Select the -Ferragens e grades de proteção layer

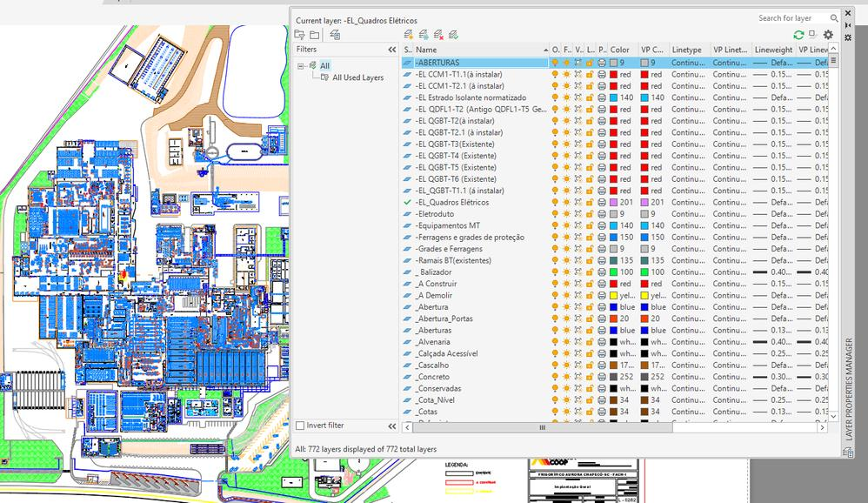tap(470, 237)
